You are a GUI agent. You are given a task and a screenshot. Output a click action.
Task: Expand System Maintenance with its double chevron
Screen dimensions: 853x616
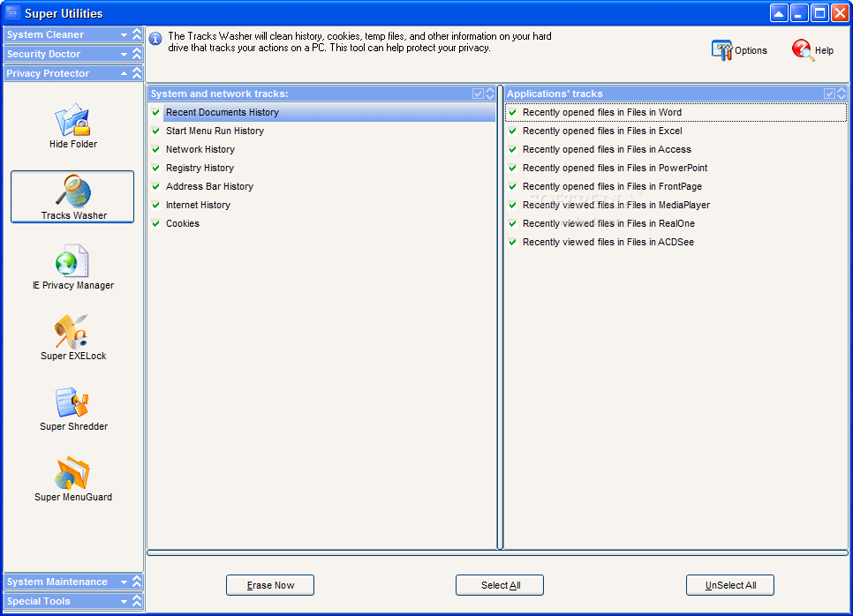137,582
